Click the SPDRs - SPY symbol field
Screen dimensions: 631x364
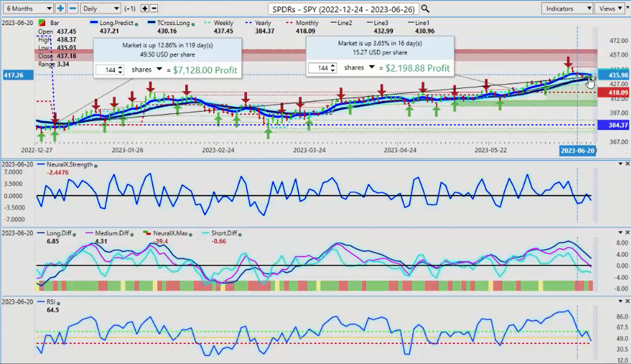tap(343, 8)
